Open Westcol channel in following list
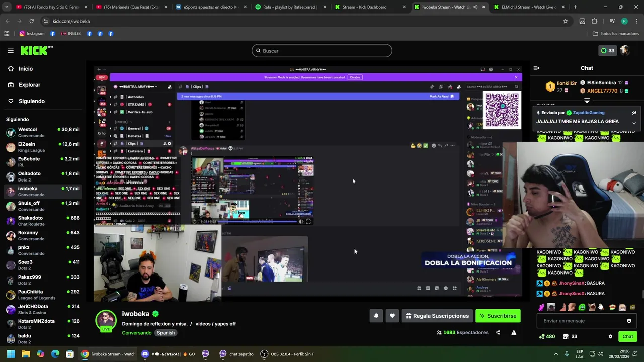 (x=43, y=132)
